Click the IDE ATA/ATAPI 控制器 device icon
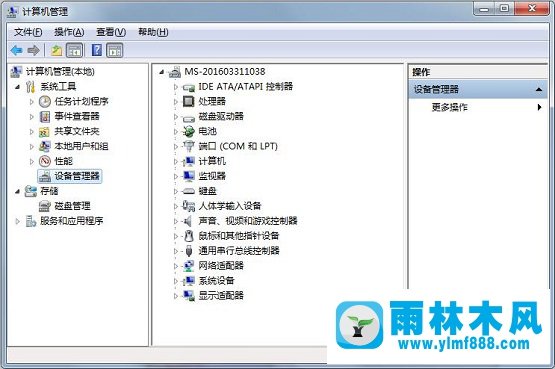This screenshot has height=369, width=555. [189, 87]
